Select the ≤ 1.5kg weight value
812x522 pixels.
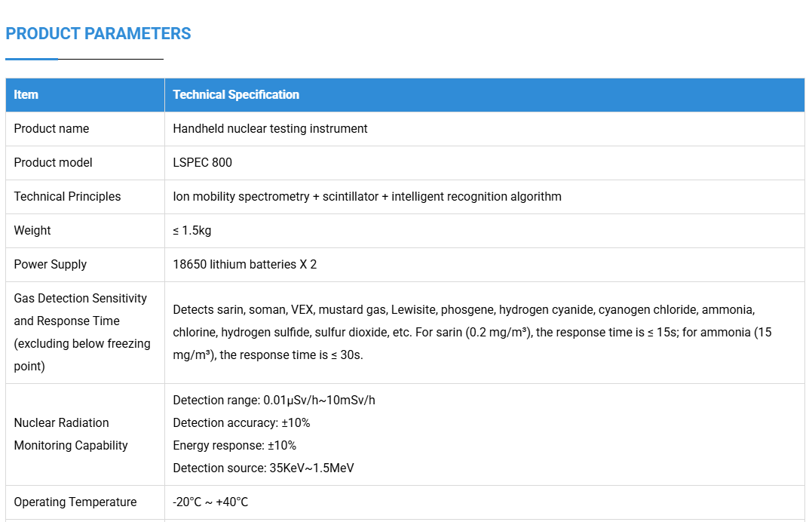tap(192, 231)
